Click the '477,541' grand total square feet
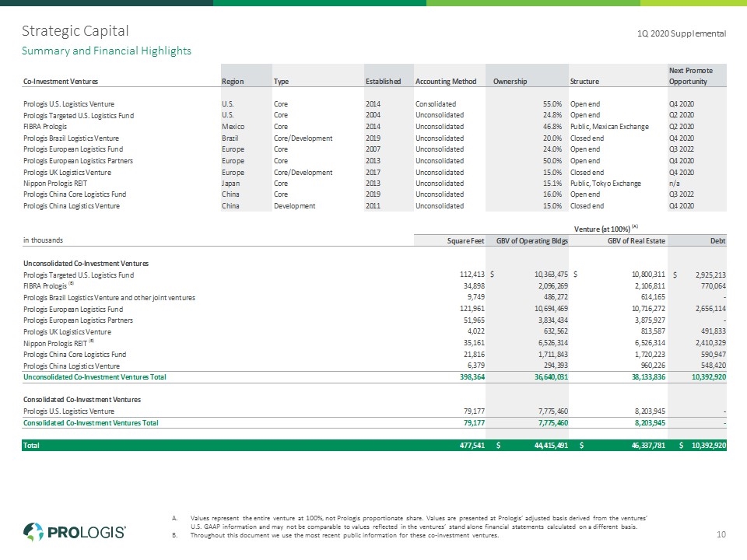747x560 pixels. tap(472, 445)
